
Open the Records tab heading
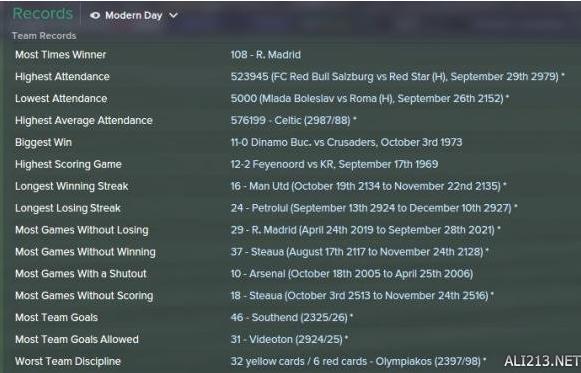tap(43, 14)
